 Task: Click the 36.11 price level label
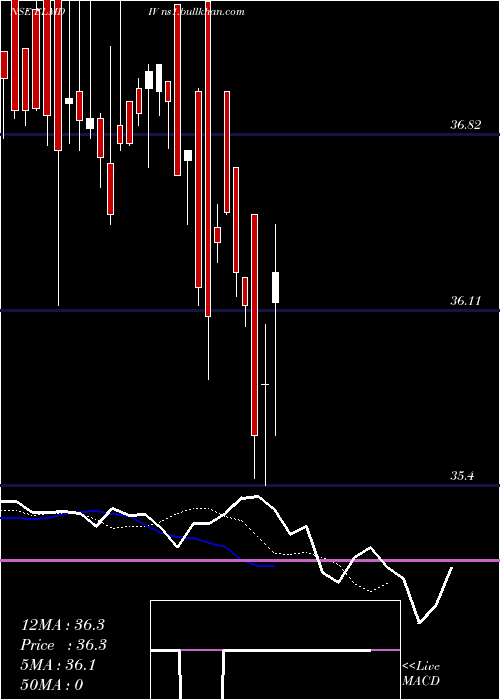(x=466, y=301)
